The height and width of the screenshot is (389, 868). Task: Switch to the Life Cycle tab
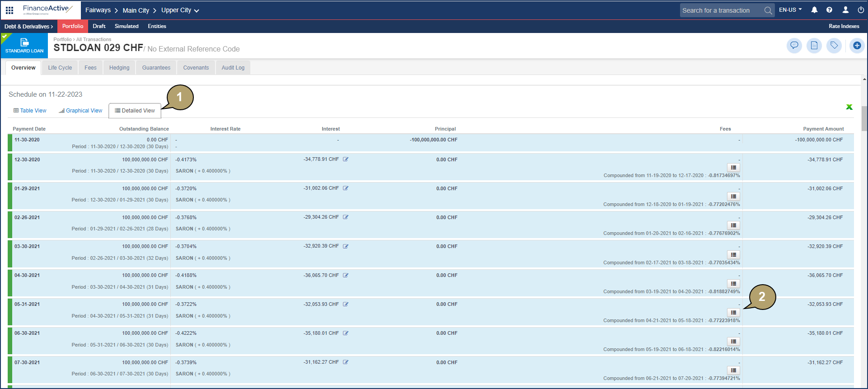pos(60,68)
